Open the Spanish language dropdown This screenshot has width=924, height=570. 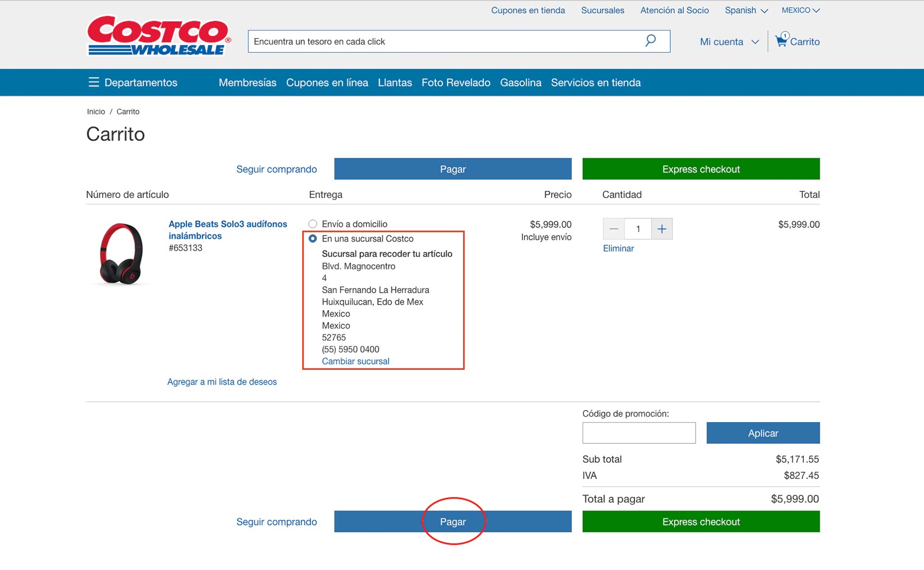coord(745,10)
